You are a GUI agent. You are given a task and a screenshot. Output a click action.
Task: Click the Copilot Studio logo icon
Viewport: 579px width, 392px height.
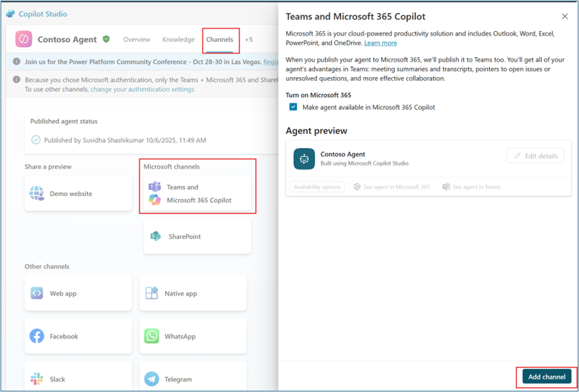pyautogui.click(x=9, y=13)
